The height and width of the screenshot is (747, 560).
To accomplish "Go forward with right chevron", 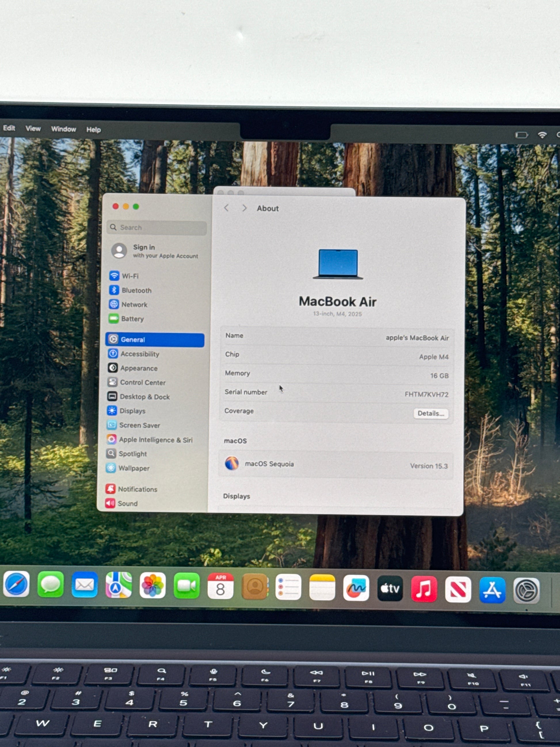I will pos(244,208).
